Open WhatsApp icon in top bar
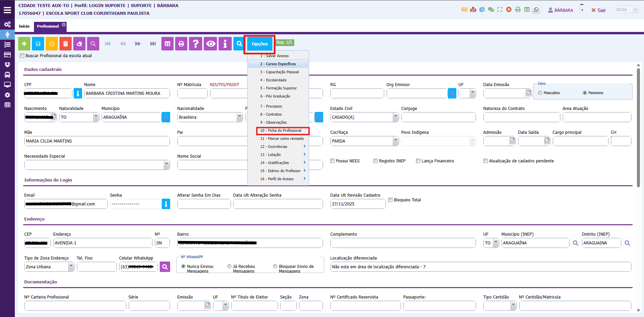Viewport: 644px width, 317px height. (536, 10)
